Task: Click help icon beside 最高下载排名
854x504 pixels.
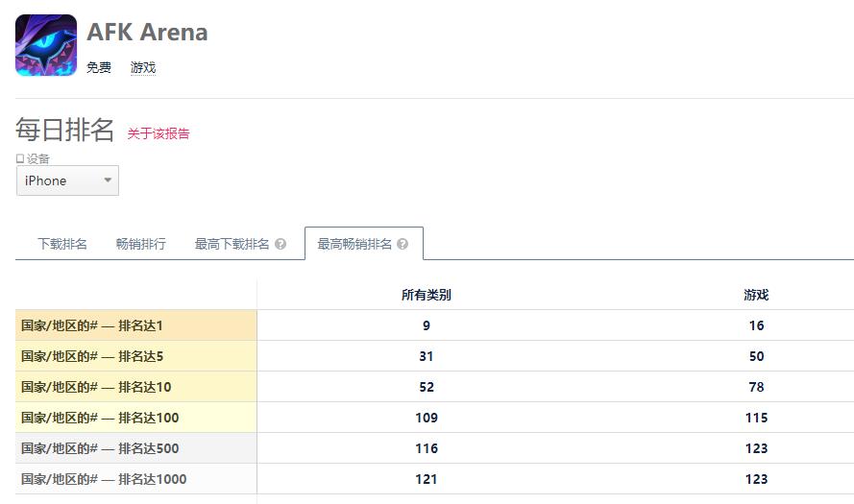Action: pos(281,244)
